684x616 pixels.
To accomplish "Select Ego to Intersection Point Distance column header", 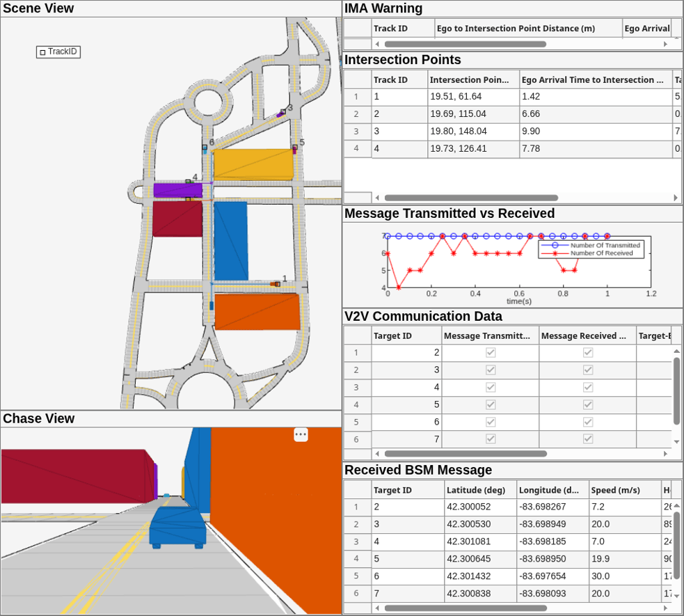I will pyautogui.click(x=528, y=29).
